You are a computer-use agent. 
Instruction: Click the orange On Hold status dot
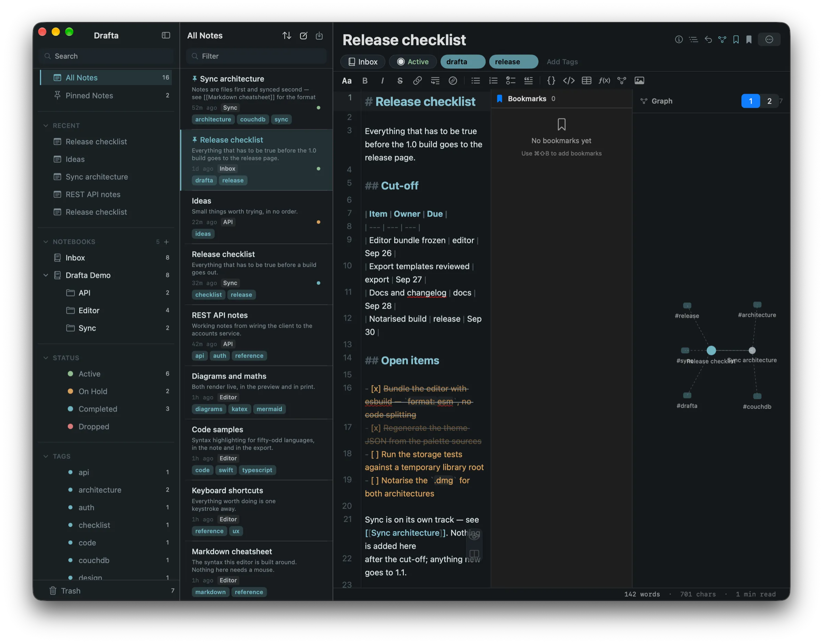click(70, 391)
